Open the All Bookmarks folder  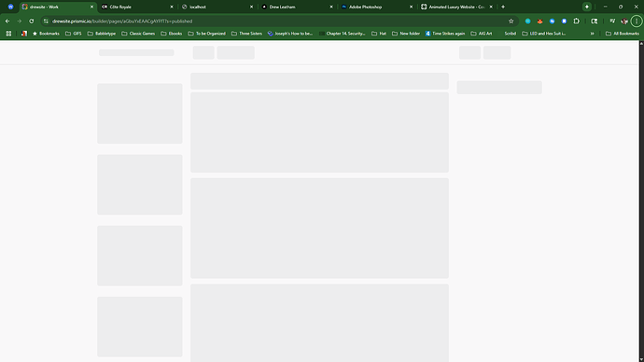click(623, 34)
